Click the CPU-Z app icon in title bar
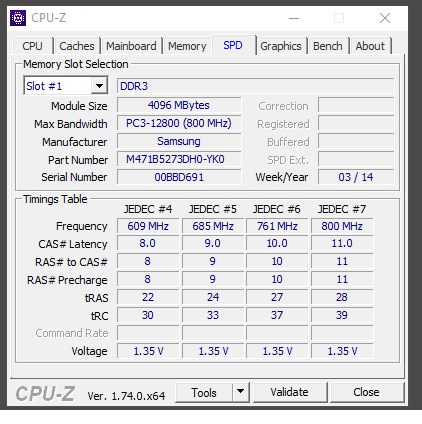422x424 pixels. click(x=18, y=18)
